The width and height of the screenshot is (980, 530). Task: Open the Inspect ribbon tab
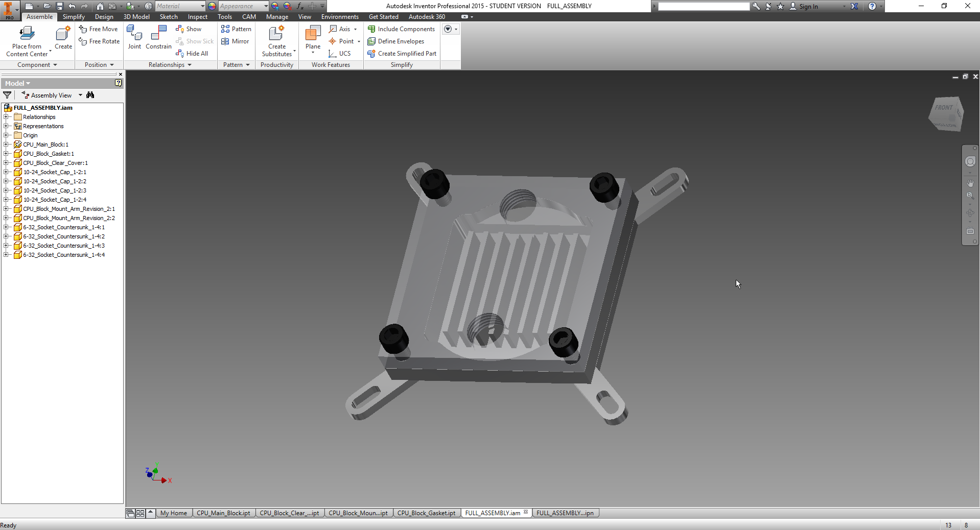coord(197,17)
